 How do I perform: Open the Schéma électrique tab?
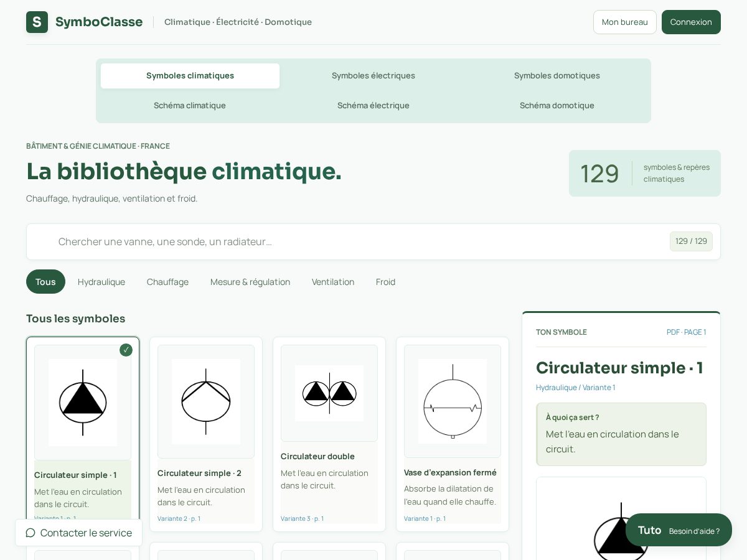click(374, 106)
